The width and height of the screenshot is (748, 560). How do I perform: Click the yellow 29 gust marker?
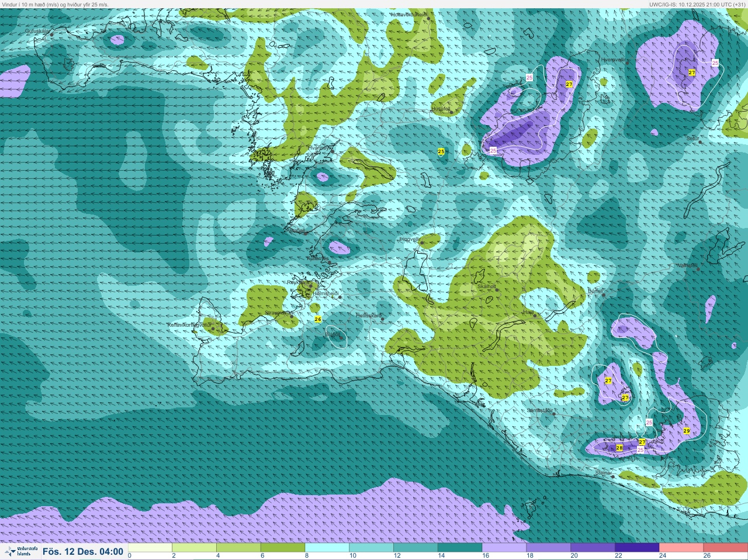(x=687, y=431)
